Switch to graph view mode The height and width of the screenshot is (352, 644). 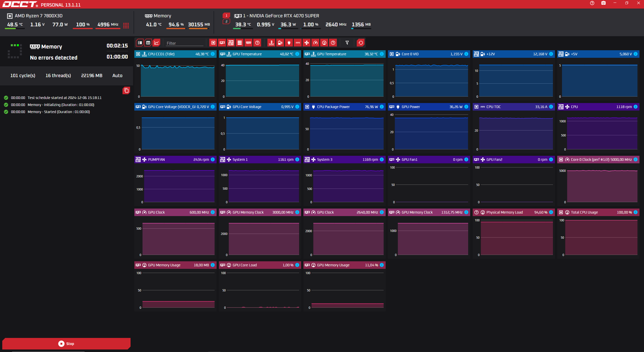click(156, 43)
